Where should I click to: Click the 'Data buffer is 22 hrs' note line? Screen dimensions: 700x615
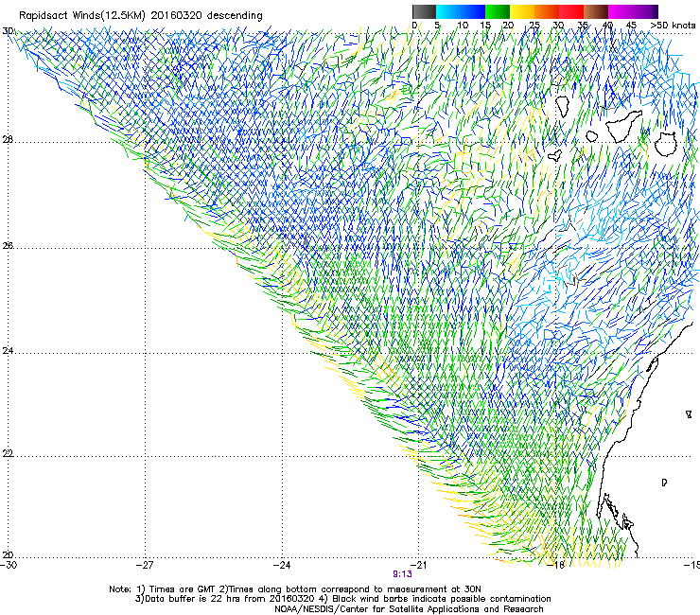click(x=342, y=599)
